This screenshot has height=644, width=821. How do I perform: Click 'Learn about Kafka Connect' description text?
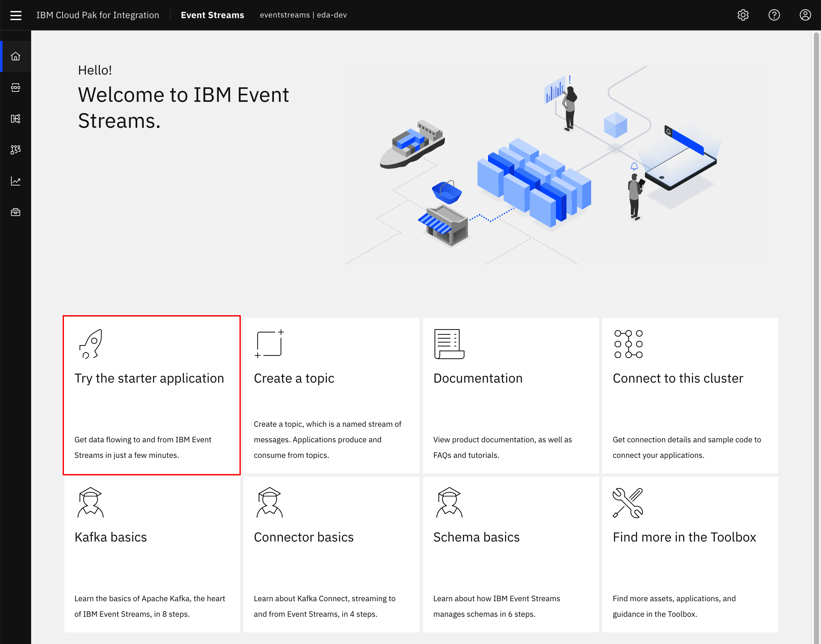[325, 606]
